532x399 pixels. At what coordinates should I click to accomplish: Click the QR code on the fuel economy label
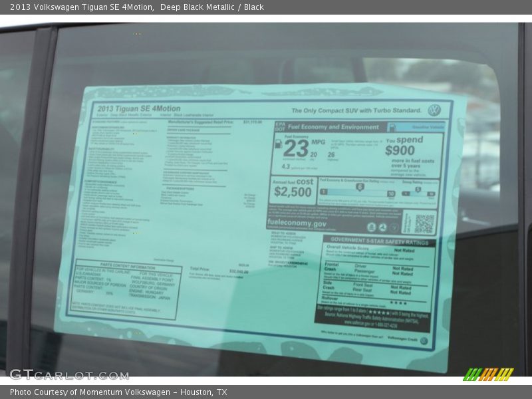point(424,224)
